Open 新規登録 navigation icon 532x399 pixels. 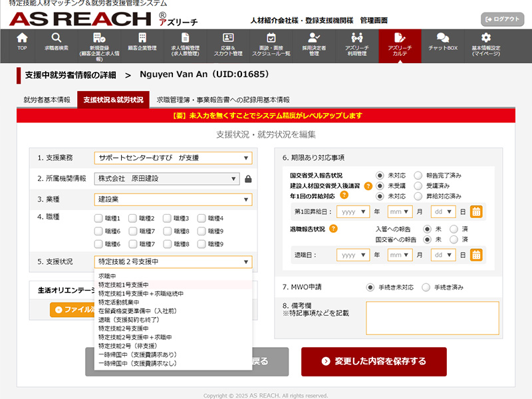coord(99,37)
